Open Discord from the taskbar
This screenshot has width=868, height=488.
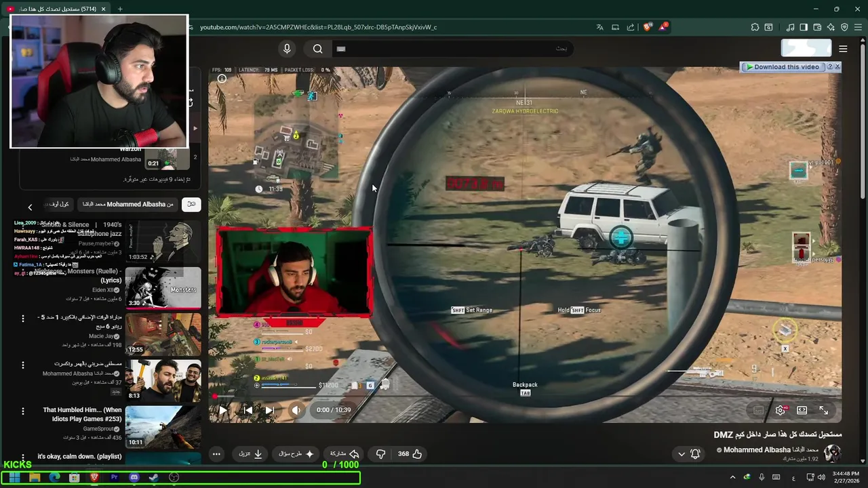pyautogui.click(x=134, y=477)
